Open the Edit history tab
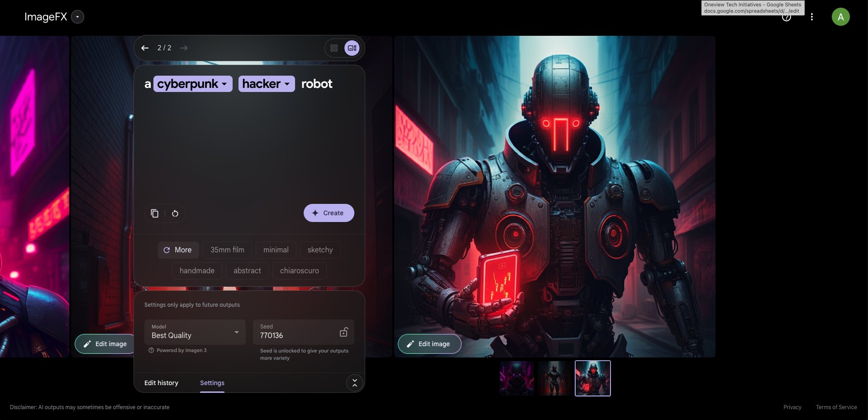The height and width of the screenshot is (420, 868). [161, 383]
